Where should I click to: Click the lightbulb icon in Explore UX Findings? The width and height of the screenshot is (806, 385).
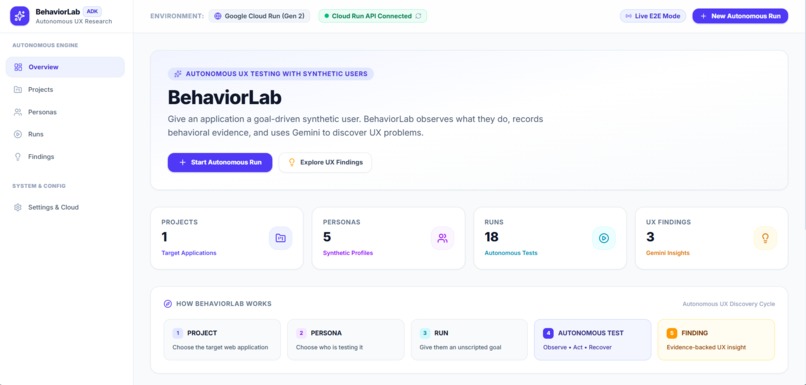(291, 162)
